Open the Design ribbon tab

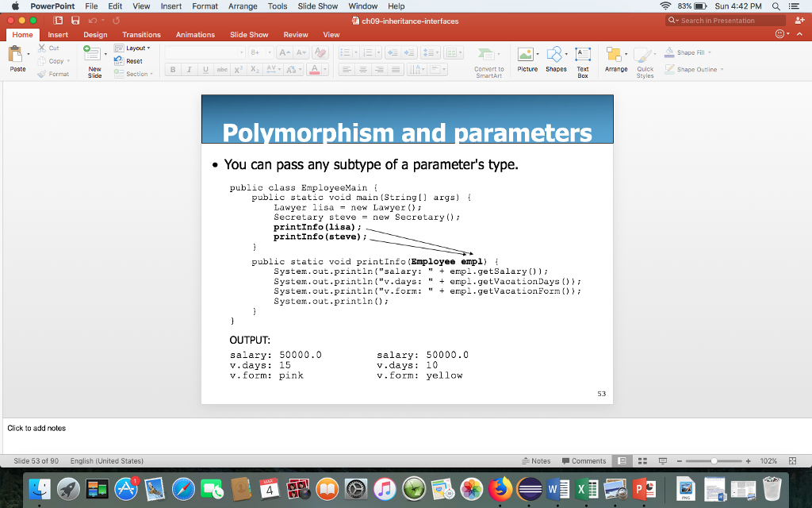(x=95, y=35)
